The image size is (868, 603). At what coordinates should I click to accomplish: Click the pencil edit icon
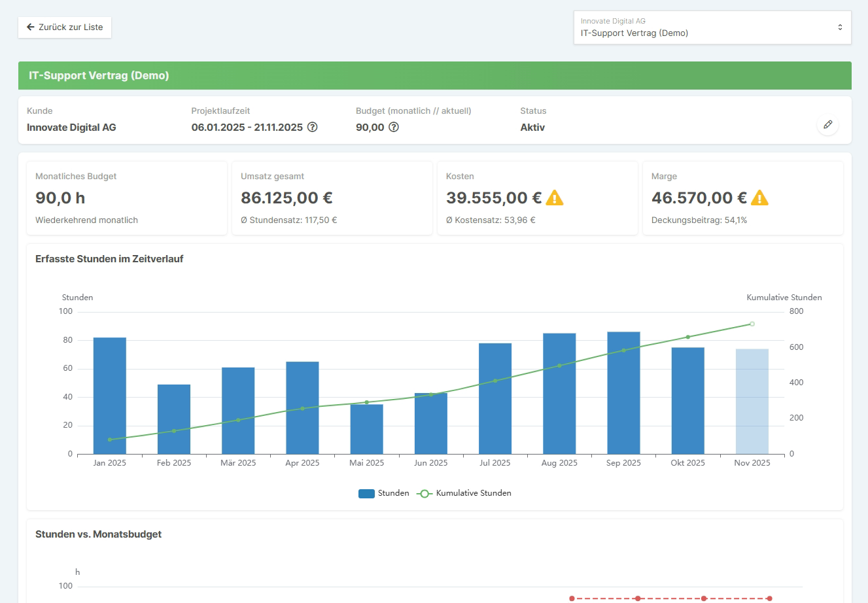827,124
